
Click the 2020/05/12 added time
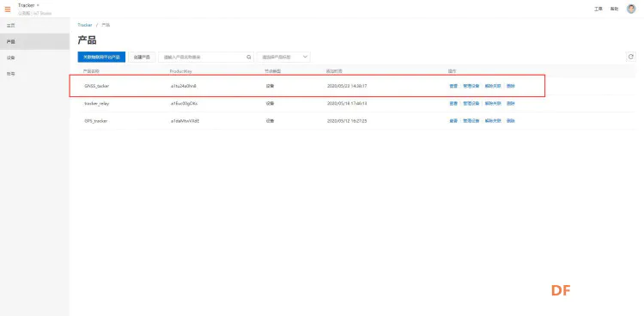[347, 121]
